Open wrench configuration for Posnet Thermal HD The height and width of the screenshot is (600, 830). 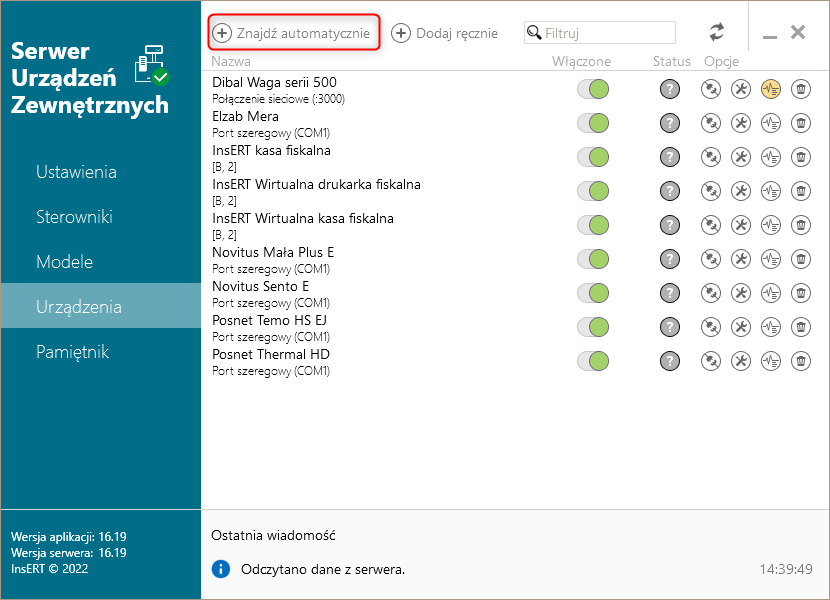point(741,361)
